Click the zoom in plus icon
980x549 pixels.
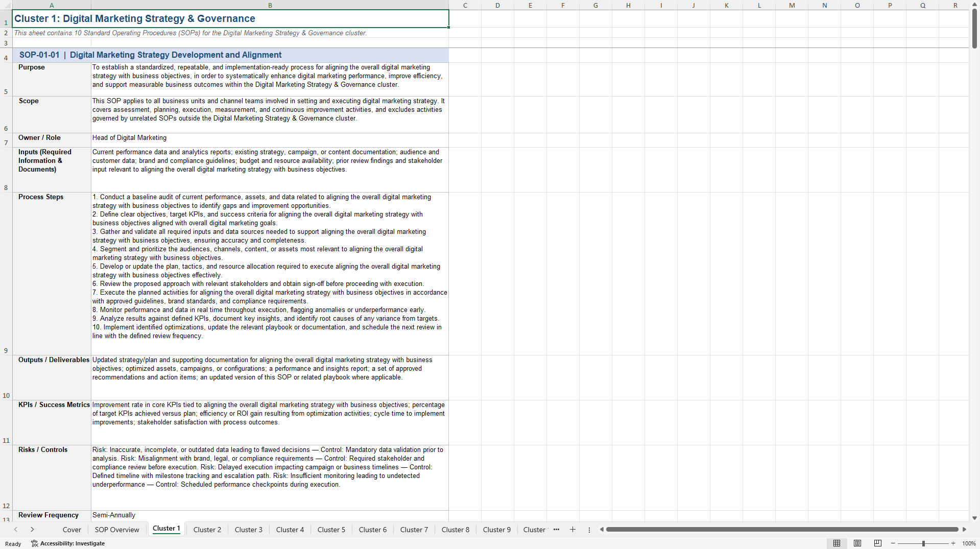pos(953,543)
